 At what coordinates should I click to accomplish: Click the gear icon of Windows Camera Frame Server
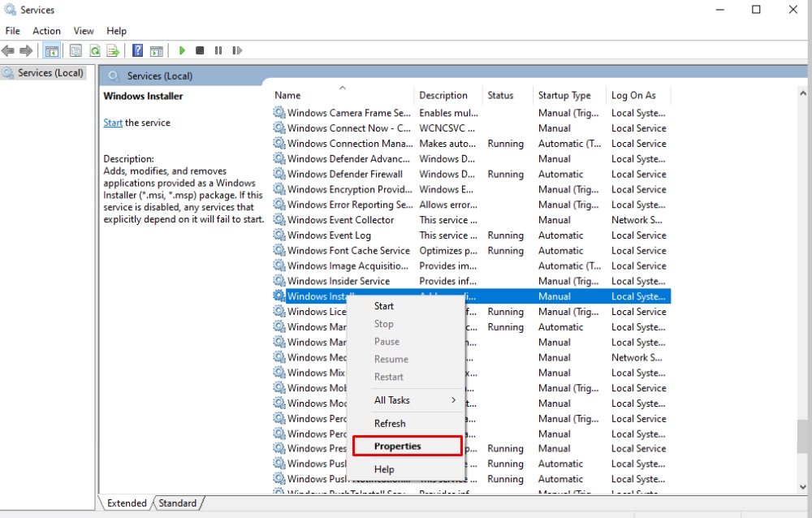[279, 112]
